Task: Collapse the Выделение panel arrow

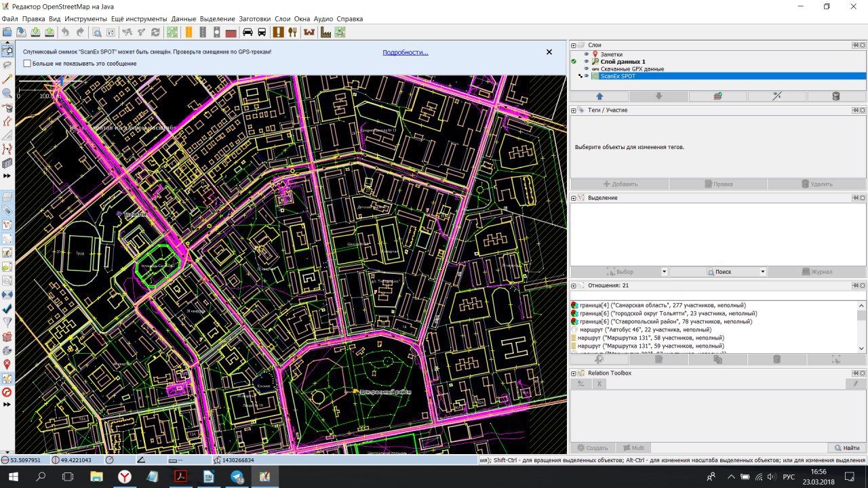Action: 574,198
